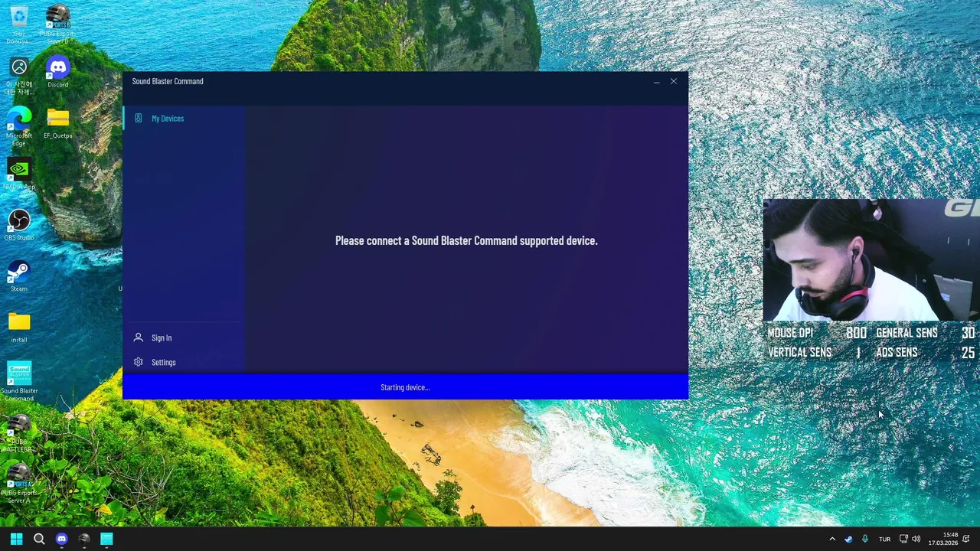
Task: Select the Korean-named photo desktop shortcut
Action: coord(19,76)
